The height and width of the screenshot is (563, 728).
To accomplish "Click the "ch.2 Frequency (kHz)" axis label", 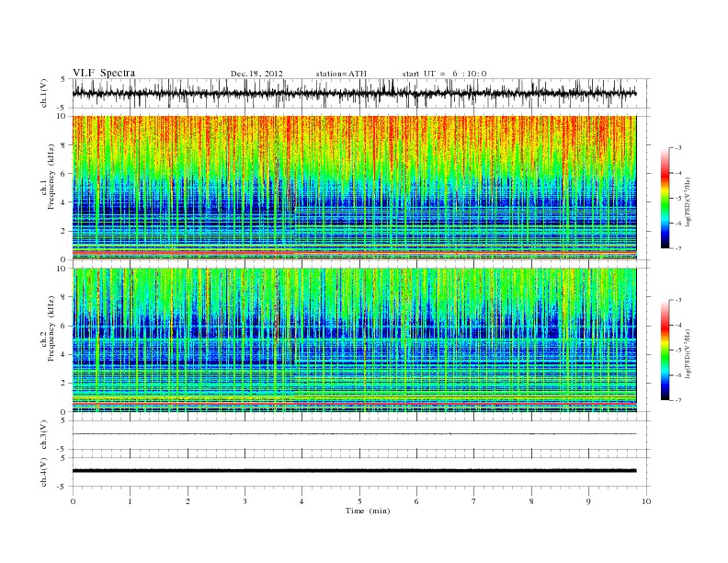I will click(x=48, y=329).
